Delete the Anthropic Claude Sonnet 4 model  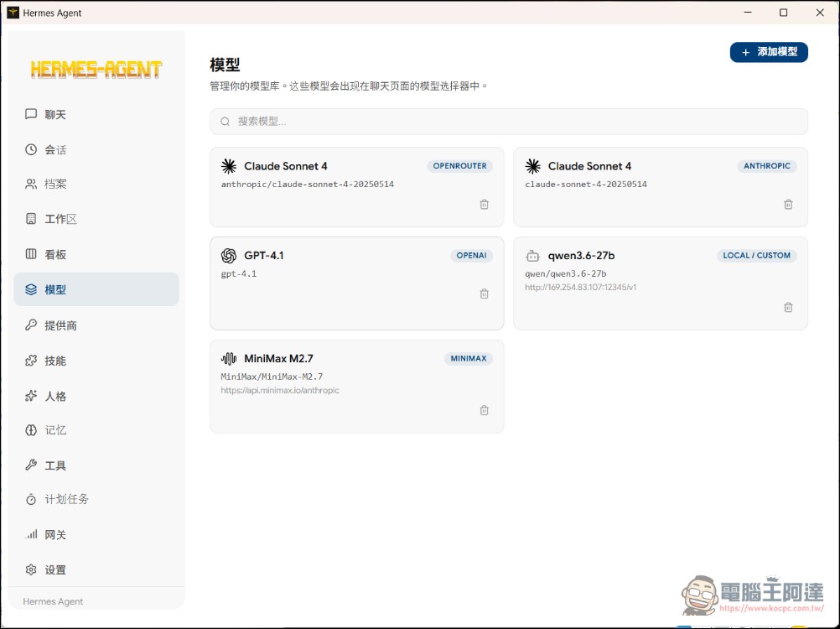pyautogui.click(x=788, y=204)
